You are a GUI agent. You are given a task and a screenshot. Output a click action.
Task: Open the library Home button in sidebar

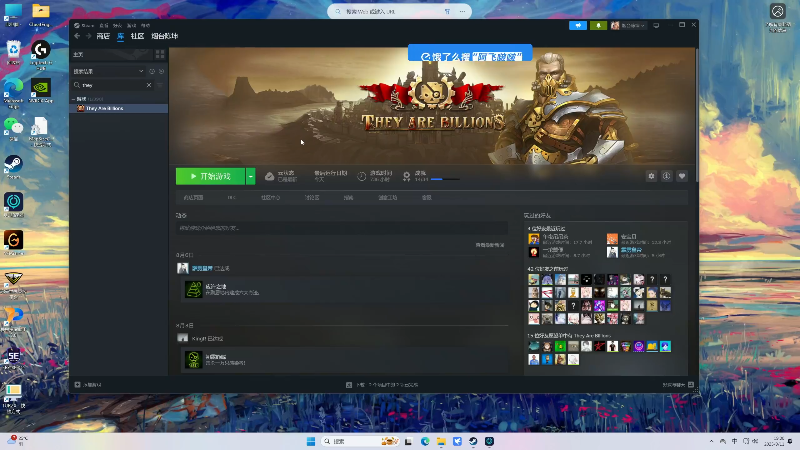tap(78, 54)
